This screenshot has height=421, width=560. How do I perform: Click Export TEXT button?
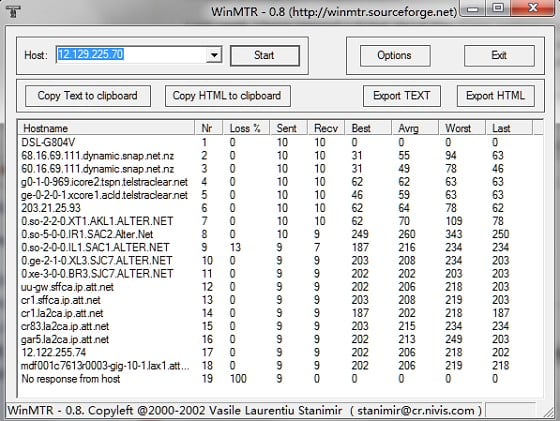[401, 96]
